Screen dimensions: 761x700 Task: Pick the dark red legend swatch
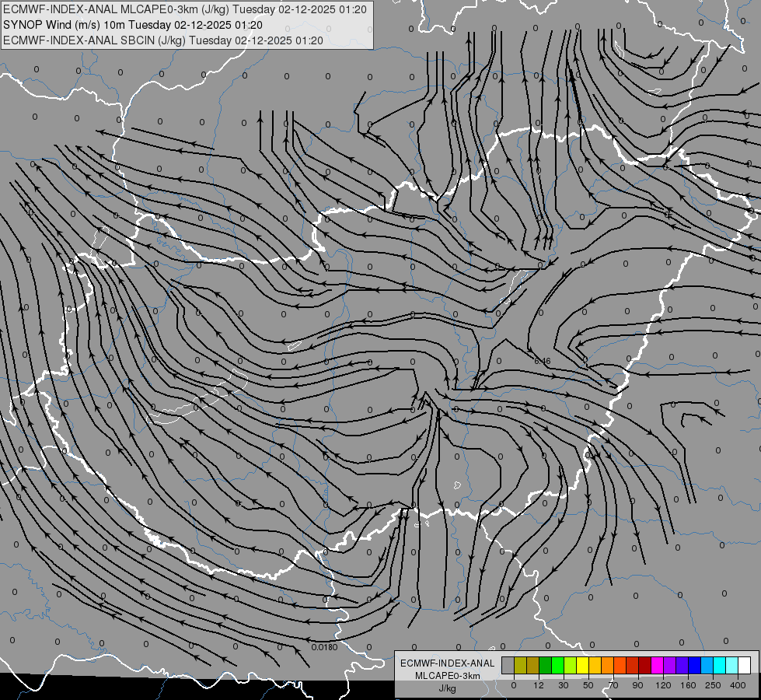point(645,666)
